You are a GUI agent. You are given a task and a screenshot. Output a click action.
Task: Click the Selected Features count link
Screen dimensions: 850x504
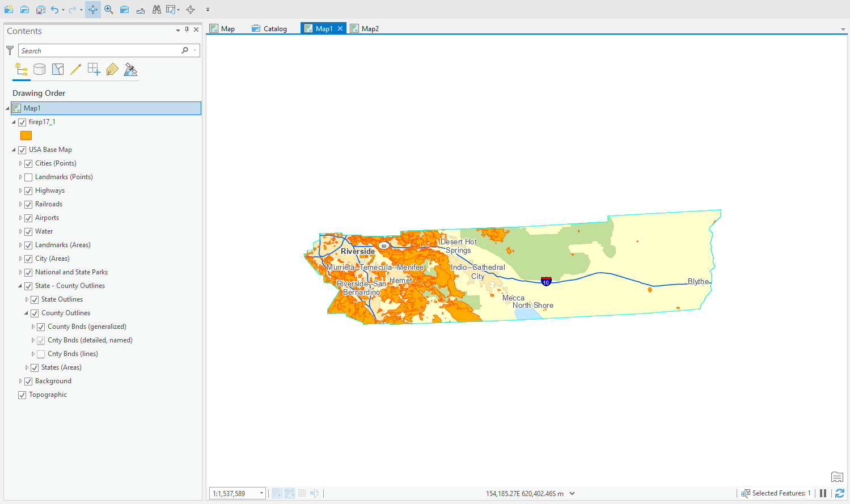pos(781,493)
